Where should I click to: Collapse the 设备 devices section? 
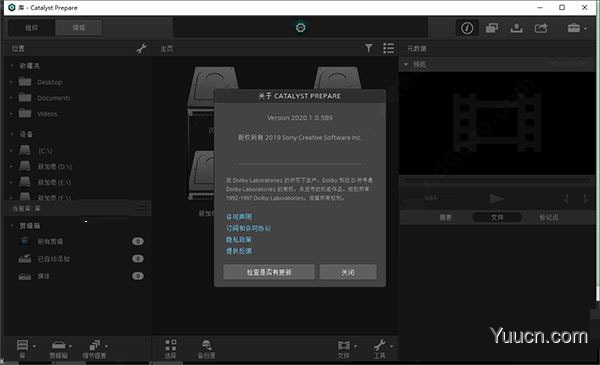tap(11, 134)
